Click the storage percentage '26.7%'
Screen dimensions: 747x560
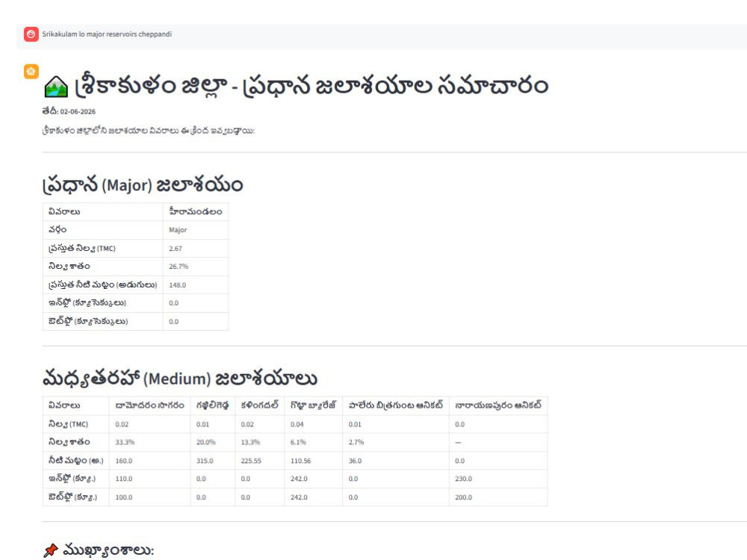tap(179, 267)
